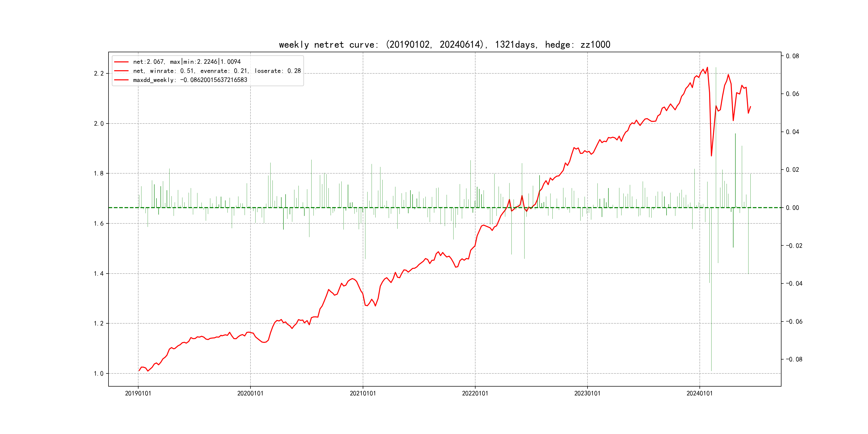The image size is (868, 434).
Task: Click the 20220101 x-axis label
Action: point(475,393)
